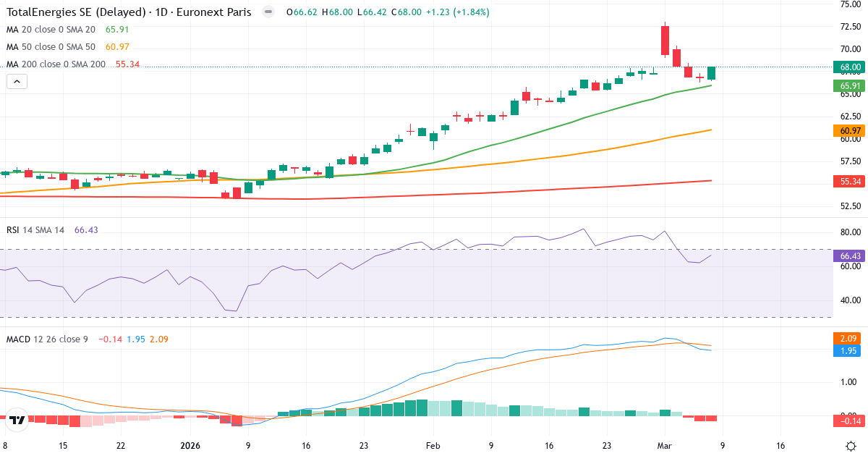Click the red -0.14 MACD histogram tag
Screen dimensions: 868x456
click(x=849, y=421)
